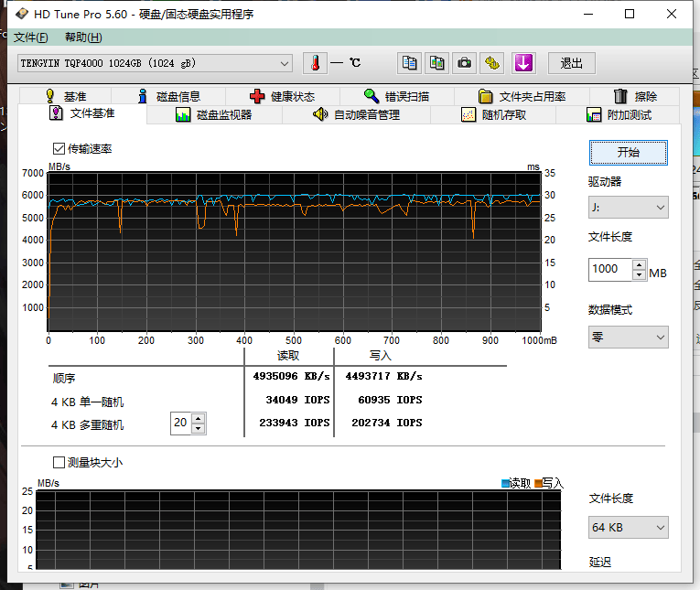Click the 写入 orange legend swatch
The image size is (700, 590).
(x=538, y=483)
